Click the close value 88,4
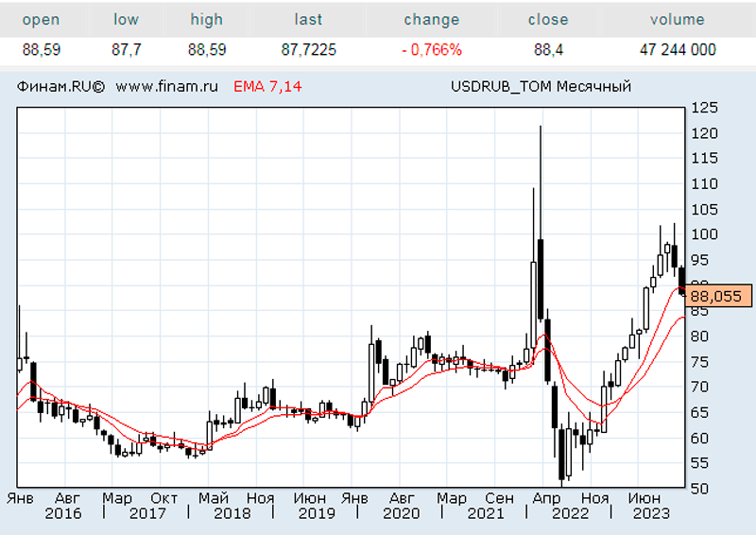756x535 pixels. [x=548, y=50]
